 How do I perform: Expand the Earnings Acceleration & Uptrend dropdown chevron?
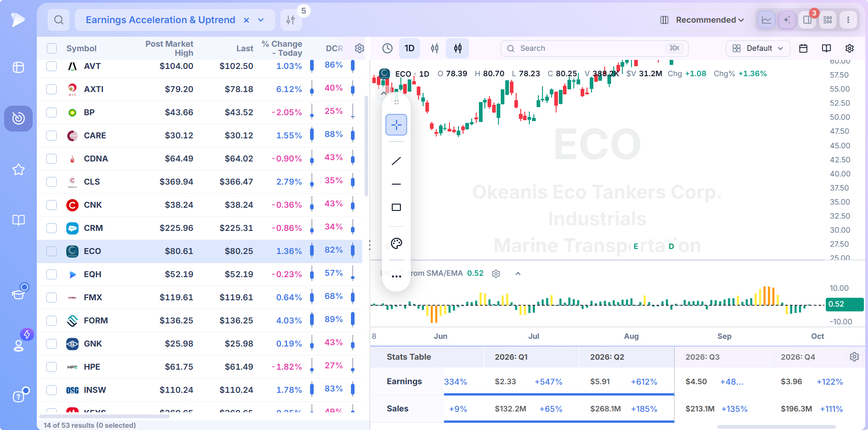[261, 20]
